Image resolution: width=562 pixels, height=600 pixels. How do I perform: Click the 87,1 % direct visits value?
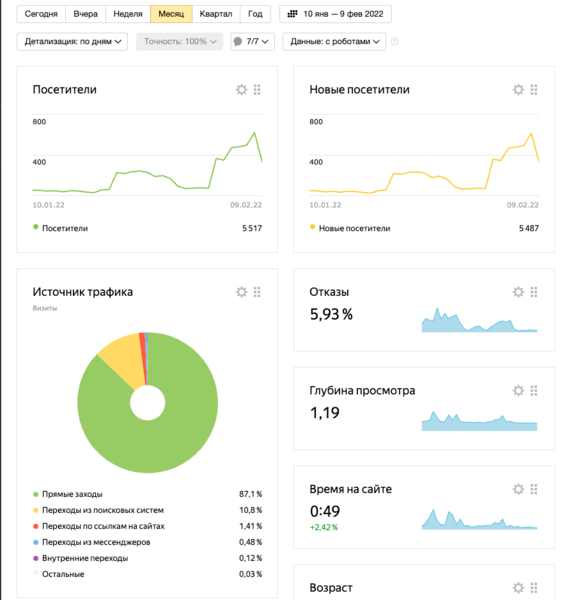coord(251,494)
